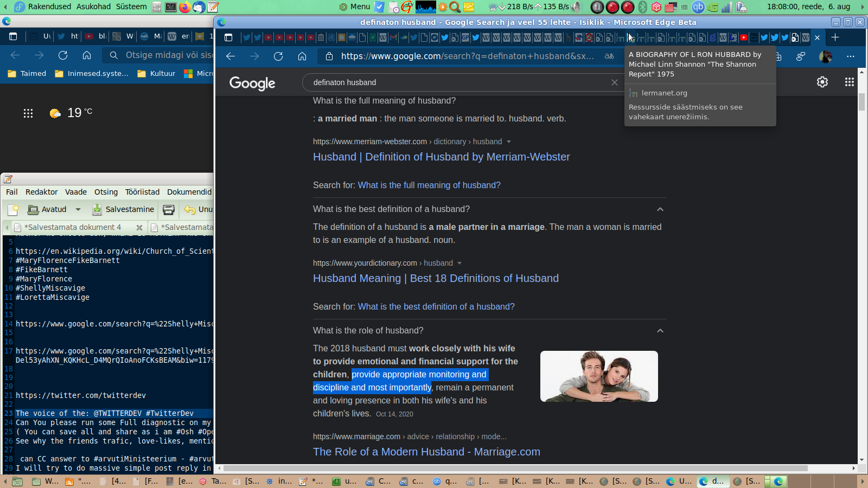Search for 'What is the best definition of a husband?'

coord(436,307)
